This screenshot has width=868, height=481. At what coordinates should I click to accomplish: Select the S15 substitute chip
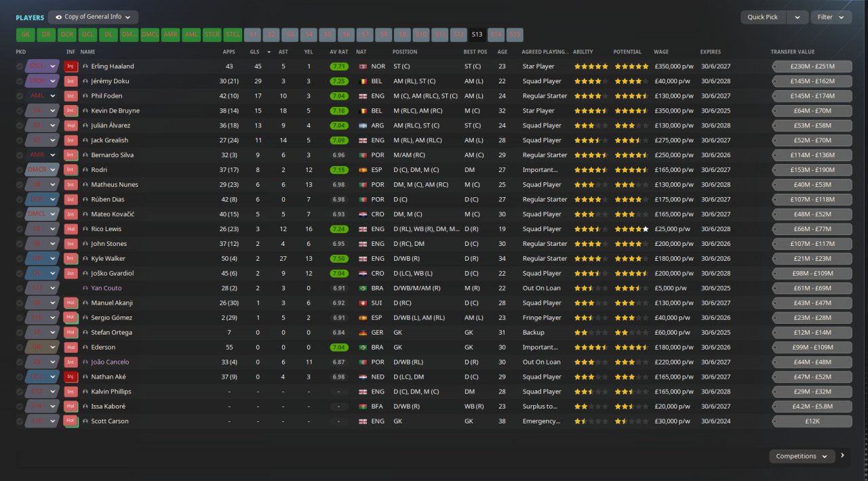(515, 35)
